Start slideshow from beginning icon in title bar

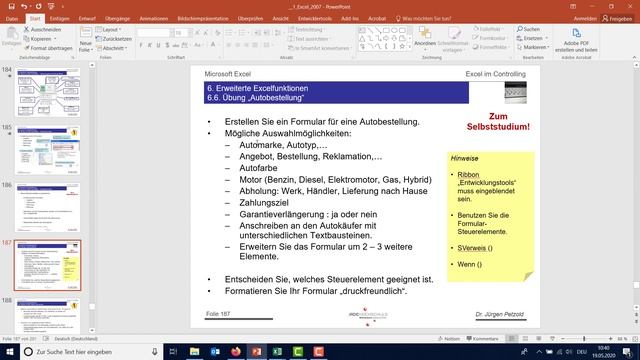tap(51, 7)
